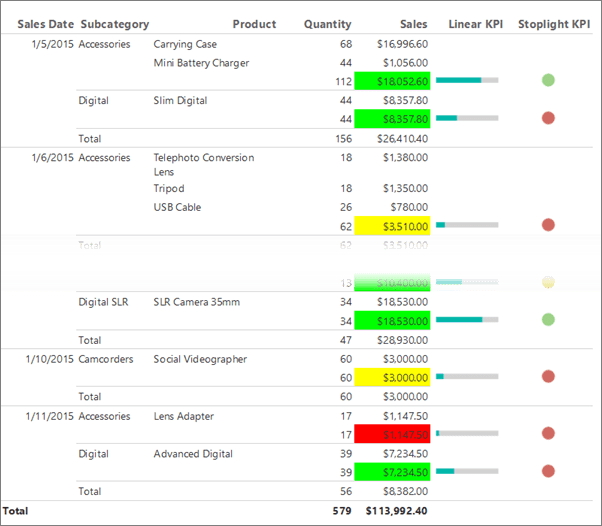Screen dimensions: 602x526
Task: Click the Mini Battery Charger product
Action: (x=201, y=63)
